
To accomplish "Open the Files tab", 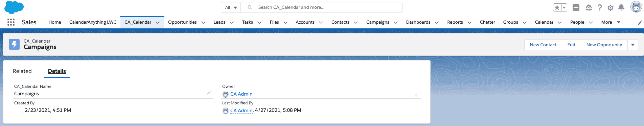I will click(274, 22).
